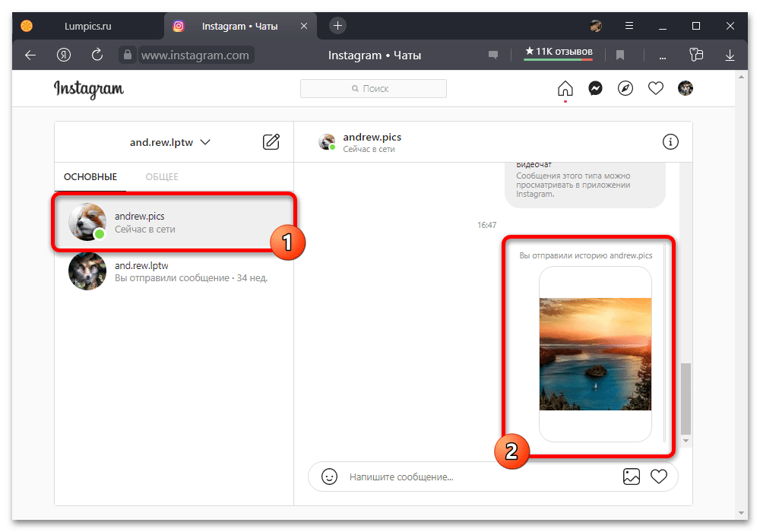Switch to the ОБЩЕЕ tab
The image size is (760, 532).
162,177
